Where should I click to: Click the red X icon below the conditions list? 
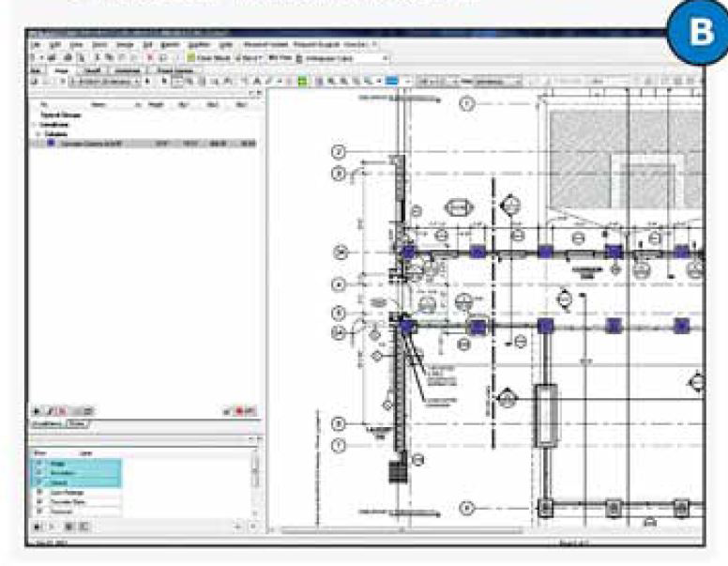pyautogui.click(x=62, y=411)
